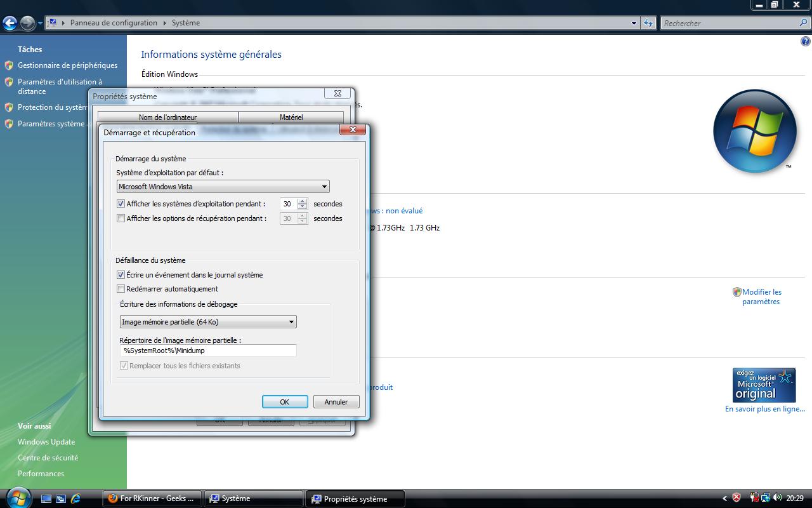The height and width of the screenshot is (508, 812).
Task: Click the forward navigation arrow
Action: (x=27, y=23)
